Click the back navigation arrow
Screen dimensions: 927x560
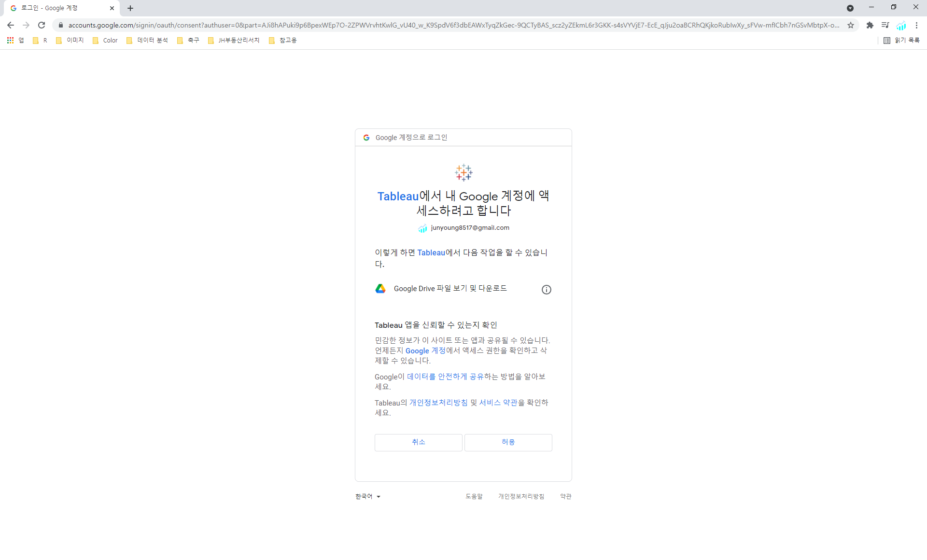11,25
